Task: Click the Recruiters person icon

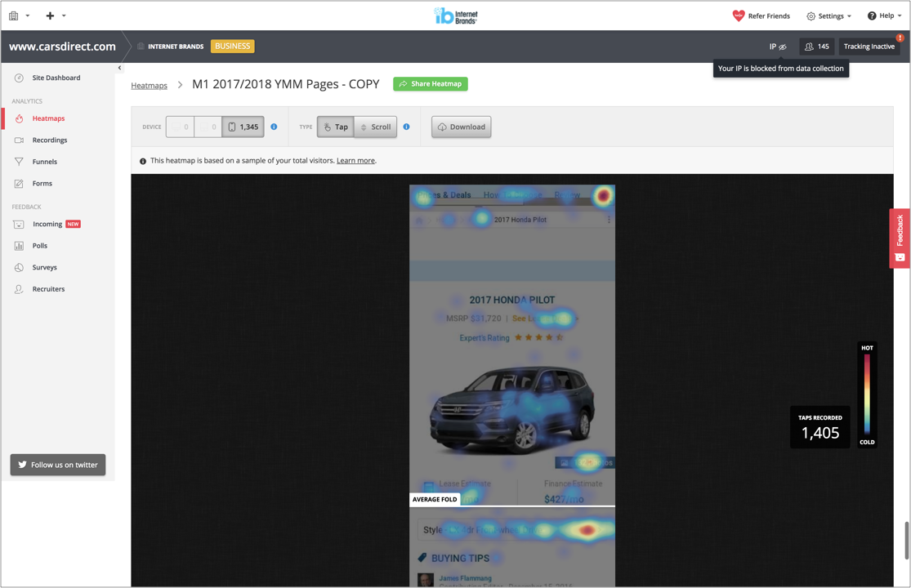Action: coord(19,289)
